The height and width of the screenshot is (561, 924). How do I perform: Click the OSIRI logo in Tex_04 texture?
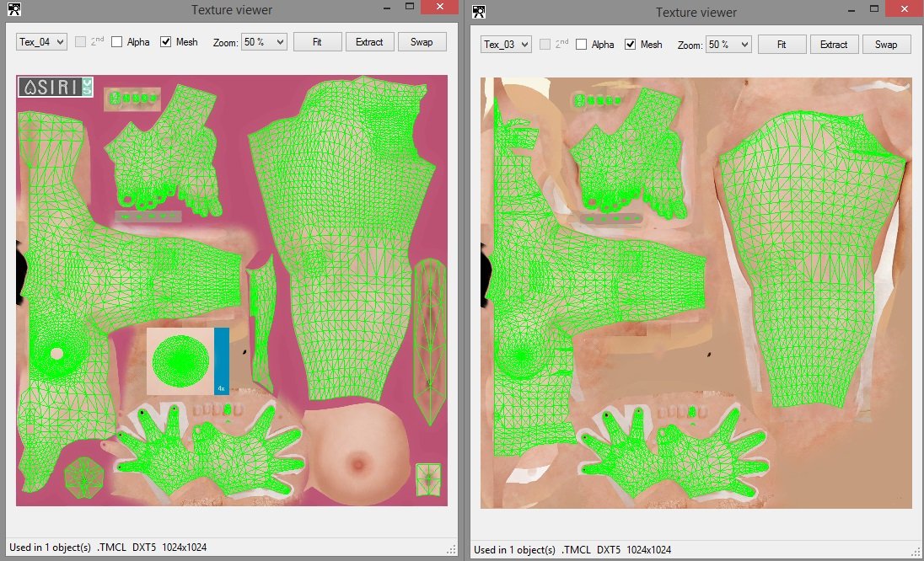click(x=55, y=87)
